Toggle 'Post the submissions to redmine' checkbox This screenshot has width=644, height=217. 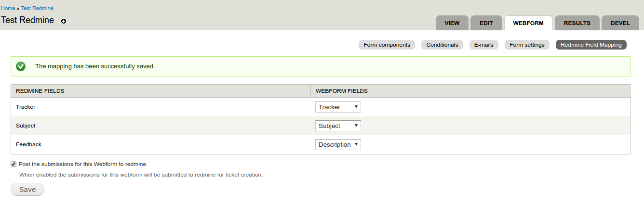pyautogui.click(x=13, y=164)
